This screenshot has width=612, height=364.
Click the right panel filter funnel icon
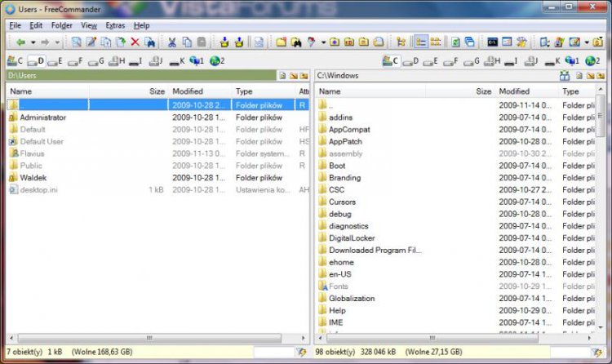tap(597, 352)
